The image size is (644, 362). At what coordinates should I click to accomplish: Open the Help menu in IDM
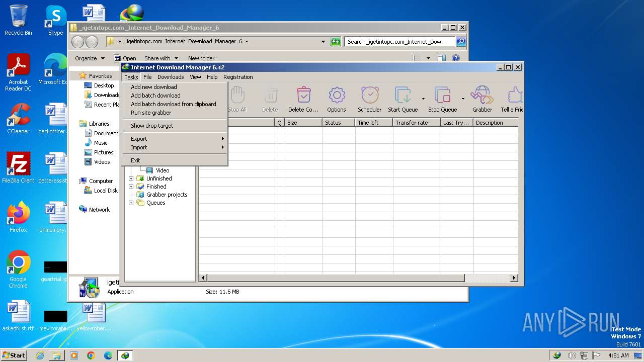pos(212,77)
